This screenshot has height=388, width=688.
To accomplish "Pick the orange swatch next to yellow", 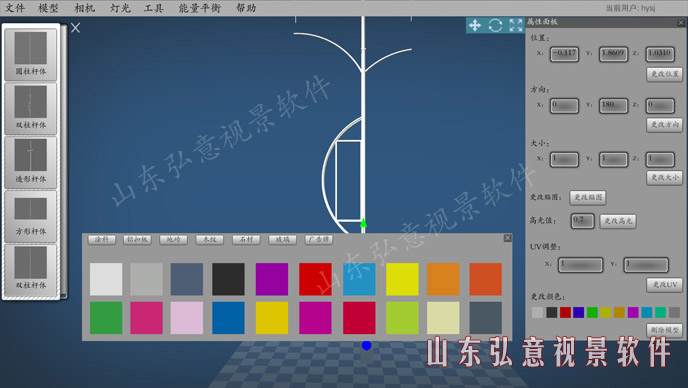I will pyautogui.click(x=443, y=279).
